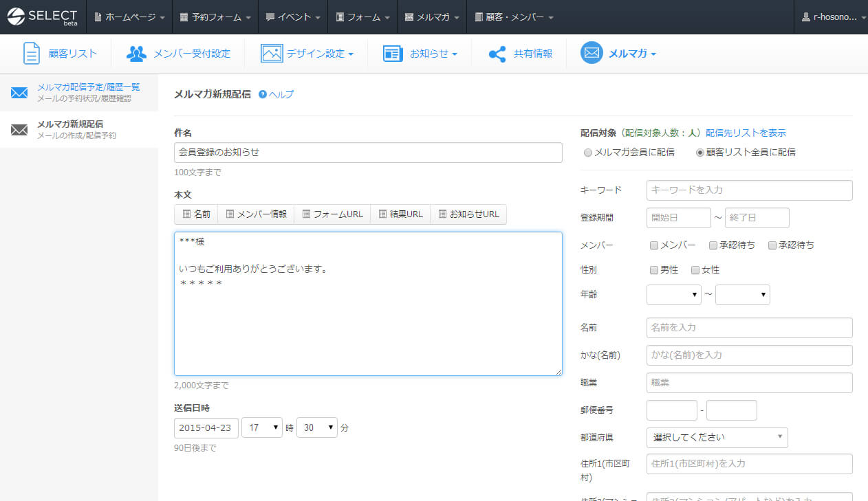
Task: Click the SELECT beta logo icon
Action: tap(16, 16)
